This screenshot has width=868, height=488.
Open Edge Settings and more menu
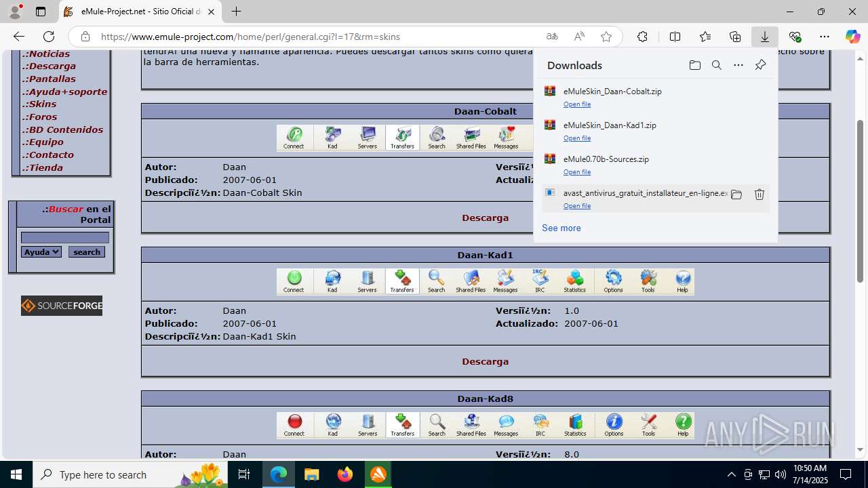[x=825, y=37]
